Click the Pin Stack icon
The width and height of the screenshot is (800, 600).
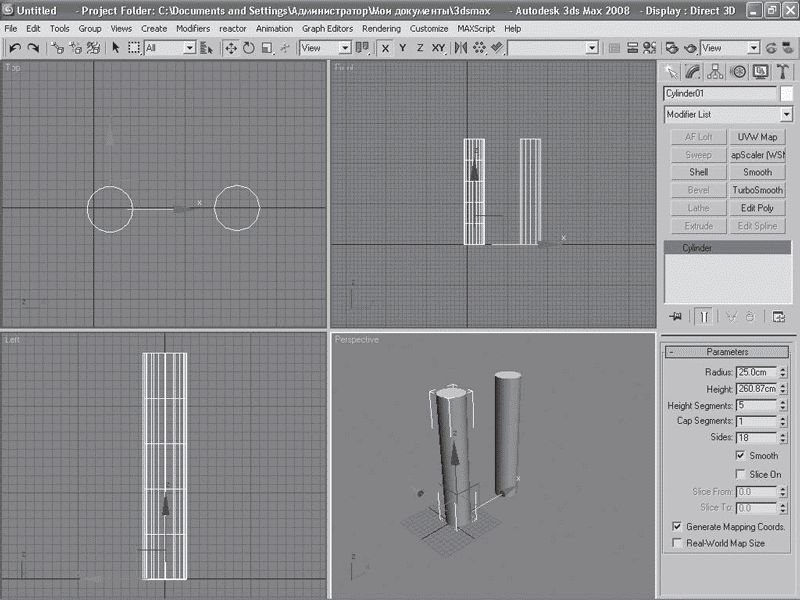[x=676, y=316]
